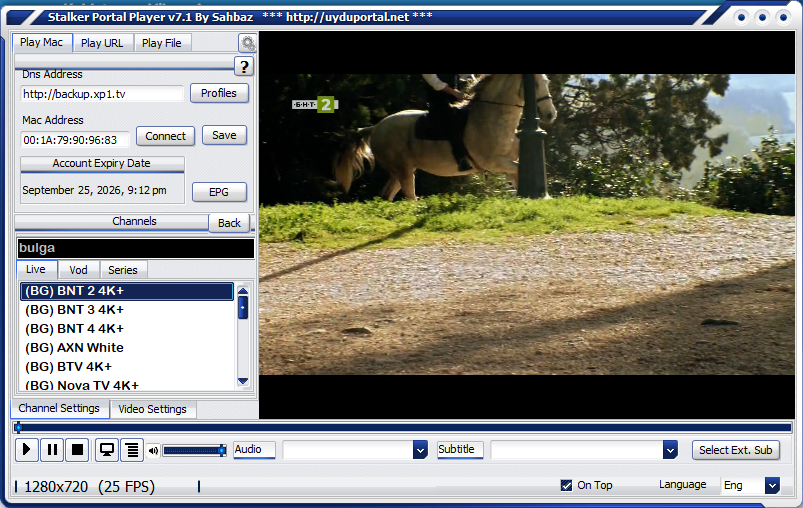Open the settings gear icon
The image size is (803, 508).
tap(247, 44)
